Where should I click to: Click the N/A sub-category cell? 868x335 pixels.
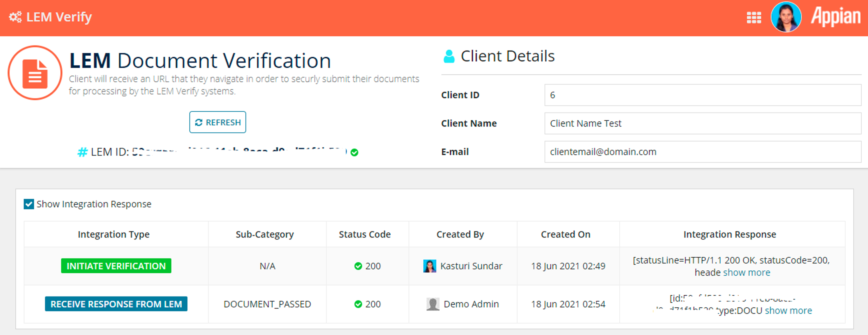(267, 266)
